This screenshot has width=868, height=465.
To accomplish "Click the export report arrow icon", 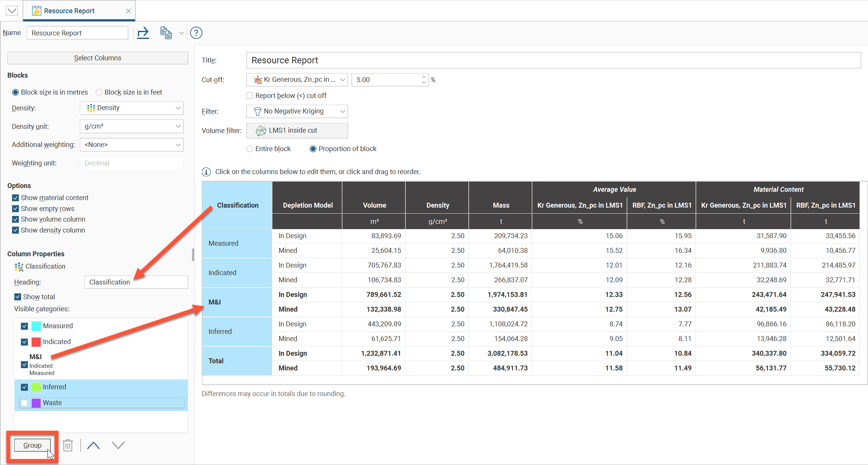I will tap(143, 33).
